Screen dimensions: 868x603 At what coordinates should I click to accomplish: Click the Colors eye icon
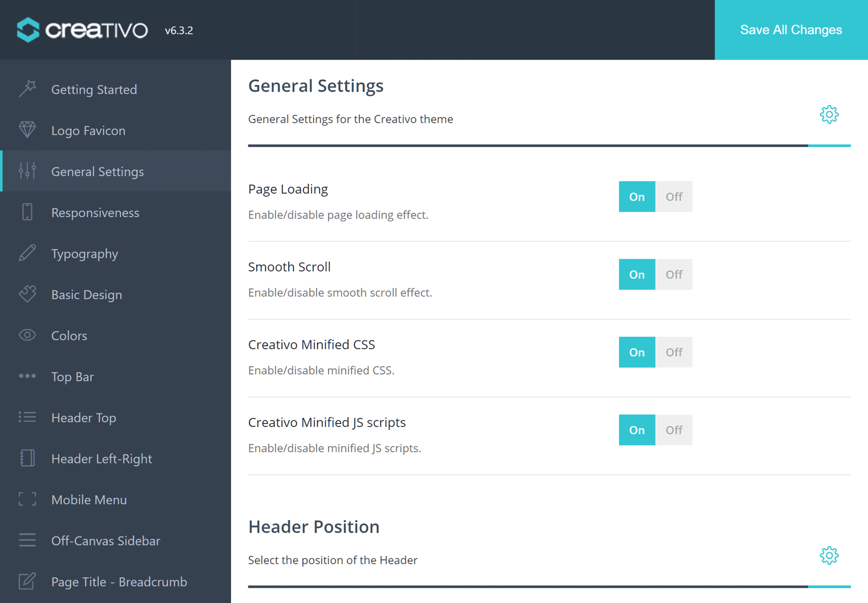coord(27,335)
